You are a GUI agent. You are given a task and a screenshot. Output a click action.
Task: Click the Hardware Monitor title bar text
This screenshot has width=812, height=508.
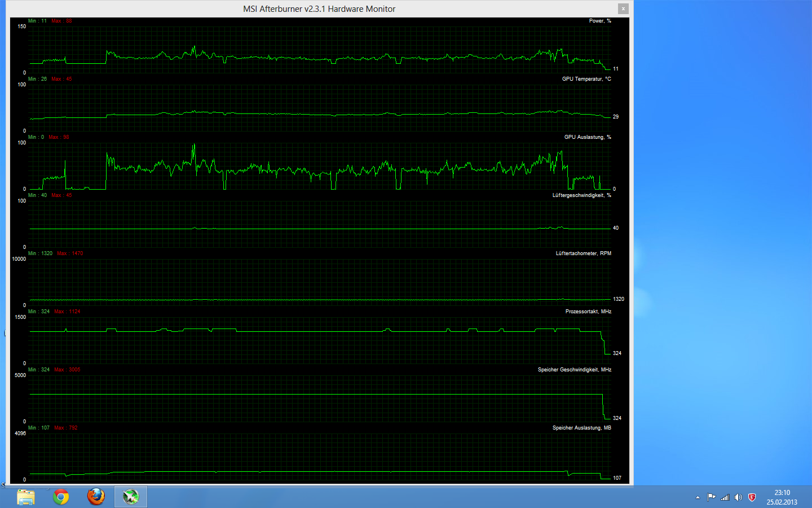coord(319,9)
